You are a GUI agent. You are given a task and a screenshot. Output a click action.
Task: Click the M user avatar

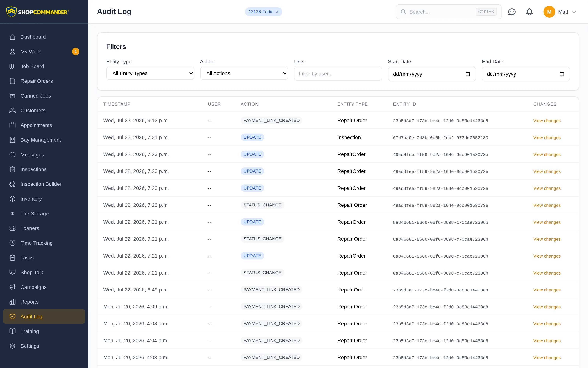click(549, 12)
